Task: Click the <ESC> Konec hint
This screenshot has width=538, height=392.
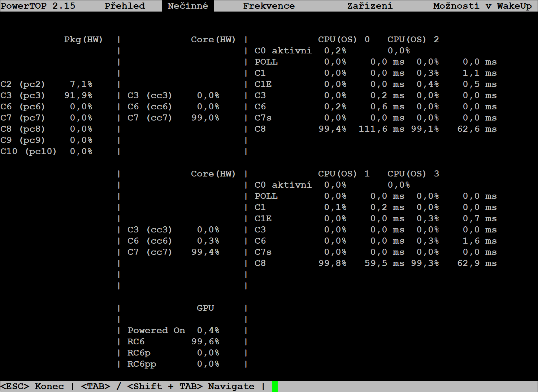Action: 32,386
